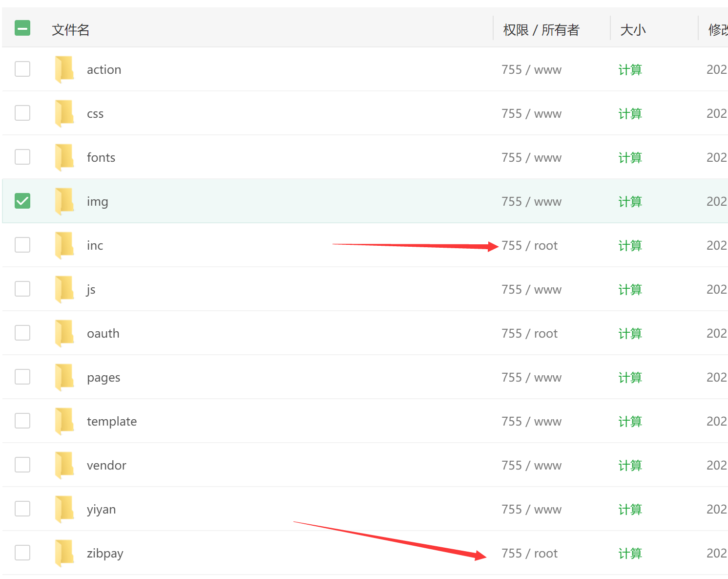Click the css folder icon
728x579 pixels.
point(64,113)
